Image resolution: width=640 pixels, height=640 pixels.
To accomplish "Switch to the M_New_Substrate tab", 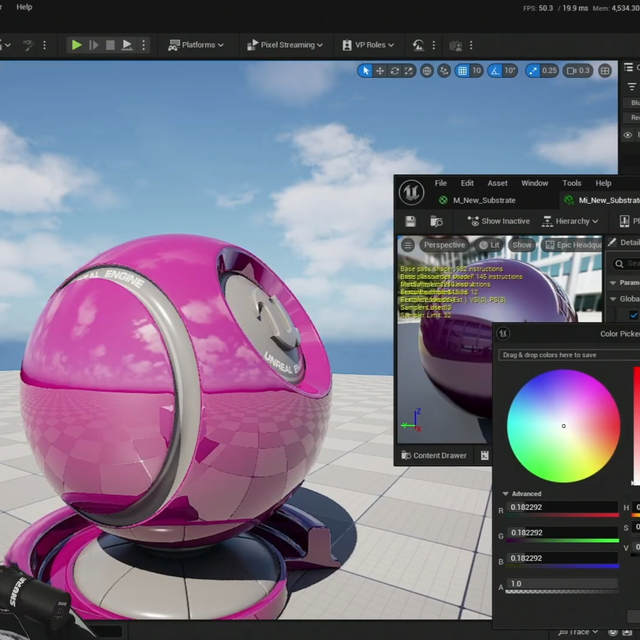I will click(x=484, y=200).
